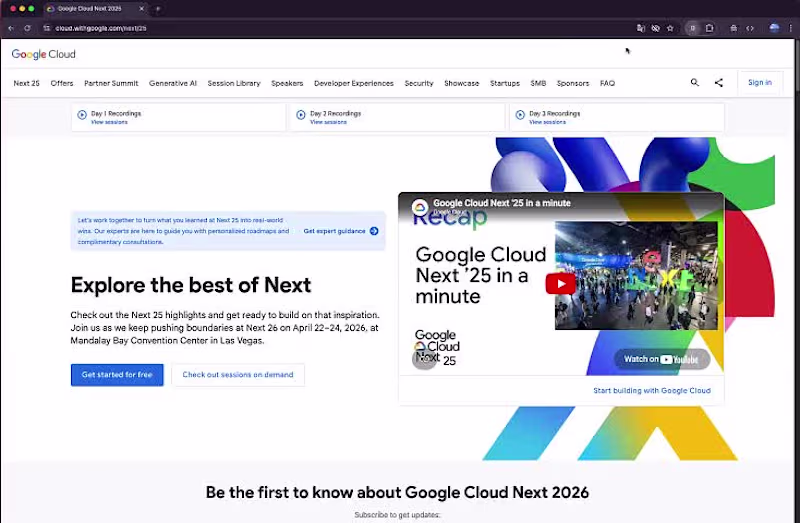View sessions under Day 2 Recordings
Image resolution: width=800 pixels, height=523 pixels.
tap(328, 122)
